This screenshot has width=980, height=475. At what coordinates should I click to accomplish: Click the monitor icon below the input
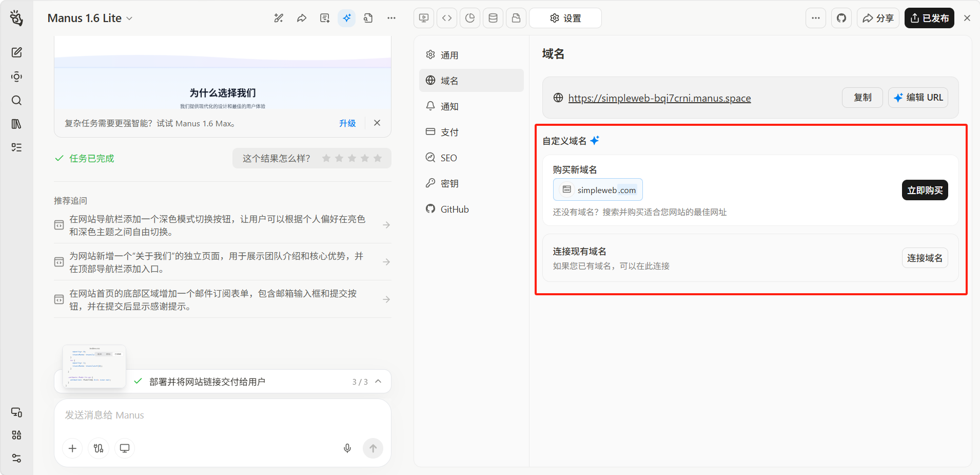coord(125,448)
